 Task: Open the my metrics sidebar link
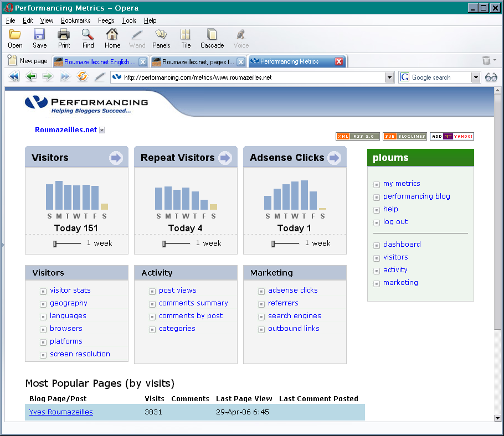point(402,184)
